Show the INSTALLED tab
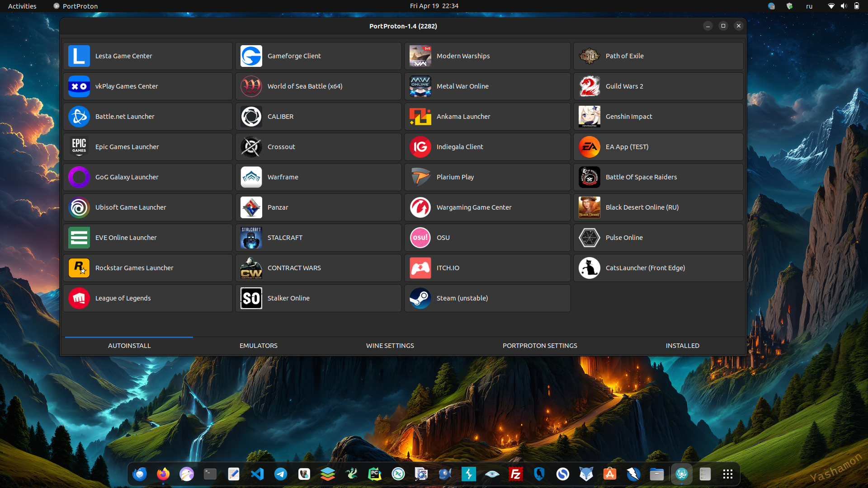Screen dimensions: 868x488 coord(683,346)
